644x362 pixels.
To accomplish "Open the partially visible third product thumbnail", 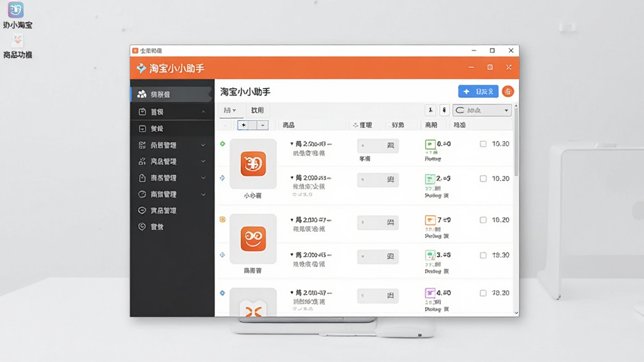I will coord(253,302).
